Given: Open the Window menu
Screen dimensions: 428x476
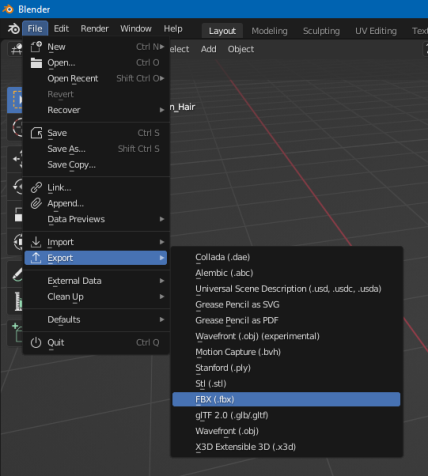Looking at the screenshot, I should click(x=136, y=29).
